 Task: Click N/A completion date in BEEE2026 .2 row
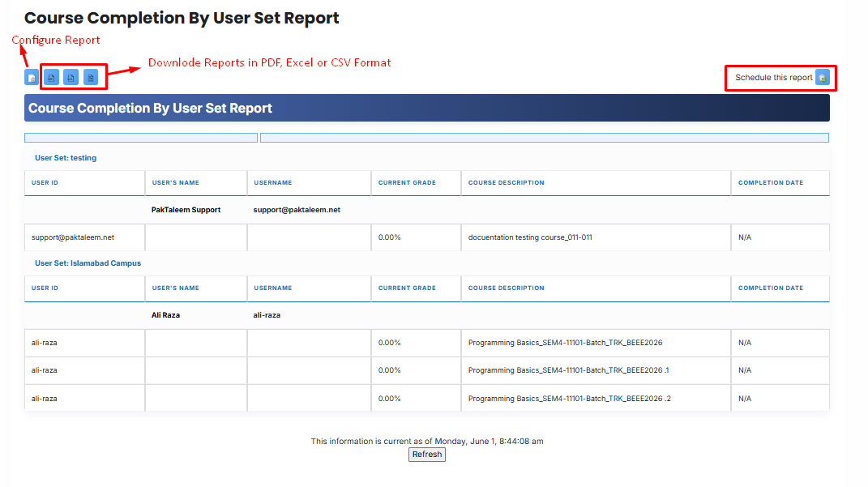click(745, 399)
